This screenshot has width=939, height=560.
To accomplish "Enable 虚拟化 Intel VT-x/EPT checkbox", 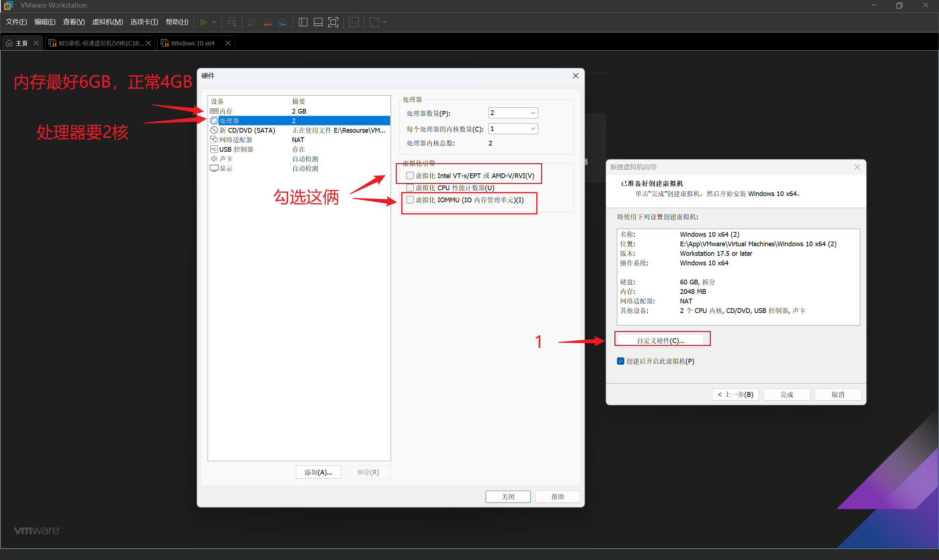I will [410, 176].
